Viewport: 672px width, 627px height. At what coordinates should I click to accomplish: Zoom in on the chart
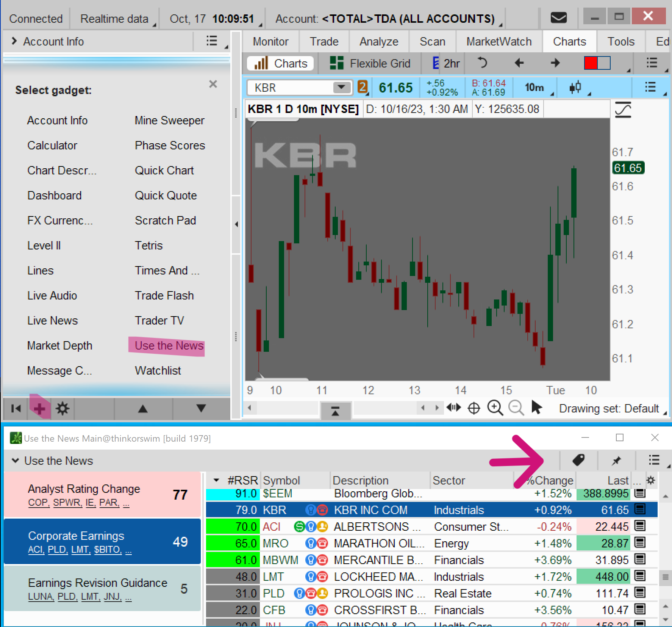(495, 408)
